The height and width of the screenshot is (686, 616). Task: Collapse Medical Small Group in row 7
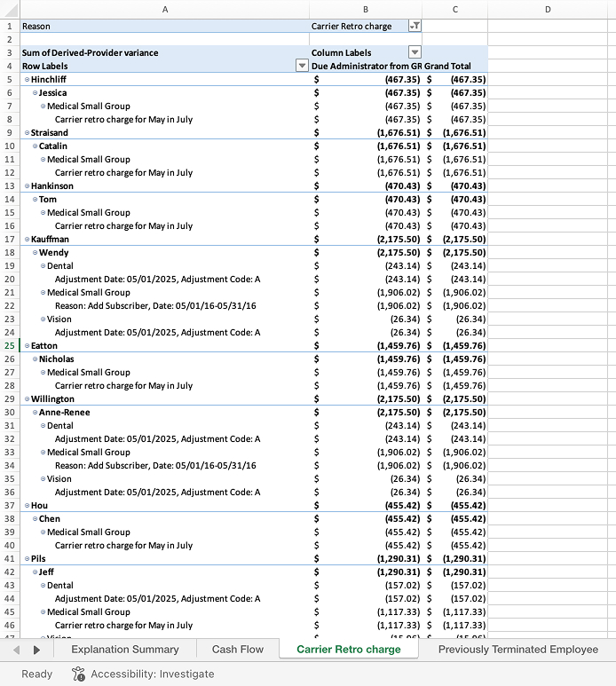43,106
